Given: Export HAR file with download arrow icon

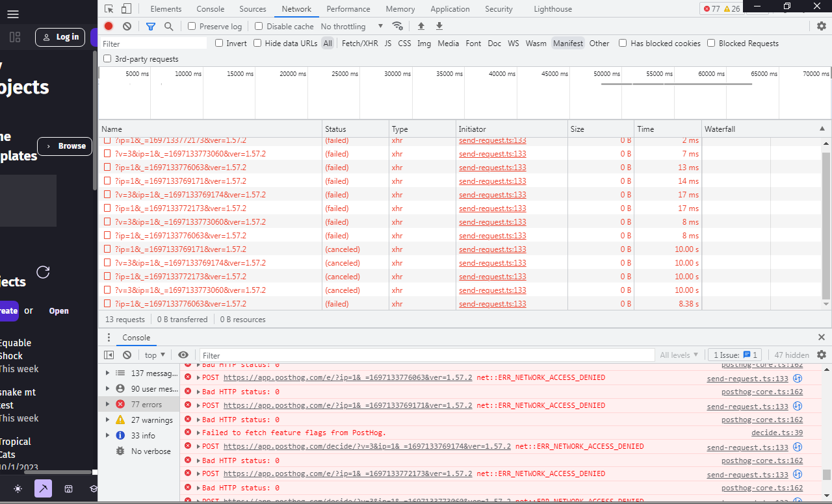Looking at the screenshot, I should [439, 26].
